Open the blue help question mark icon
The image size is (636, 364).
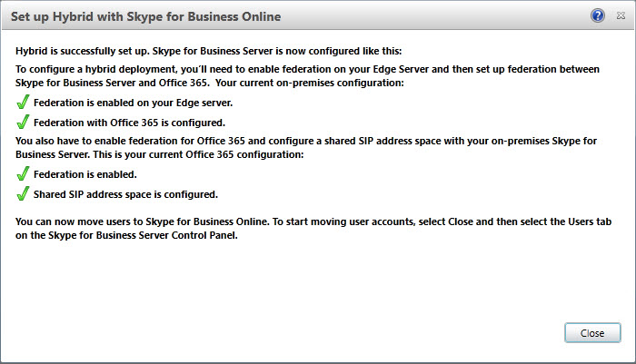[598, 15]
